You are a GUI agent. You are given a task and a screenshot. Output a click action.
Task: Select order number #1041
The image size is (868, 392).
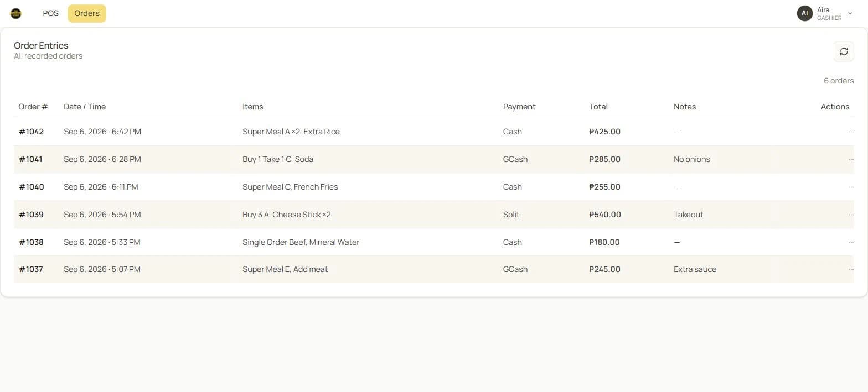[30, 159]
